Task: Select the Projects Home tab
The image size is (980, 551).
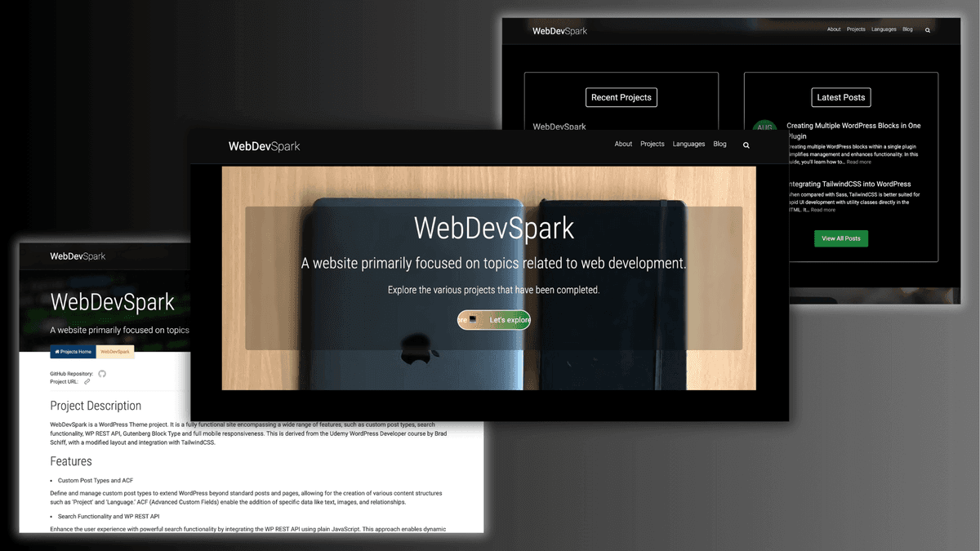Action: tap(72, 352)
